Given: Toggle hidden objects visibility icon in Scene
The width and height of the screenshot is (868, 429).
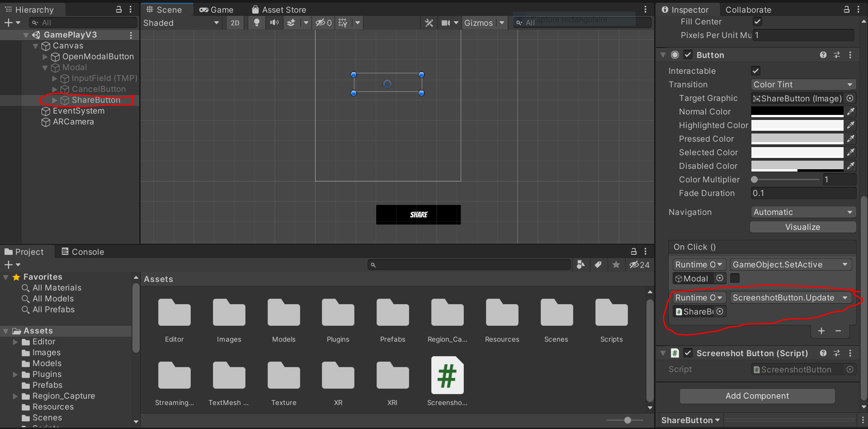Looking at the screenshot, I should pos(324,23).
